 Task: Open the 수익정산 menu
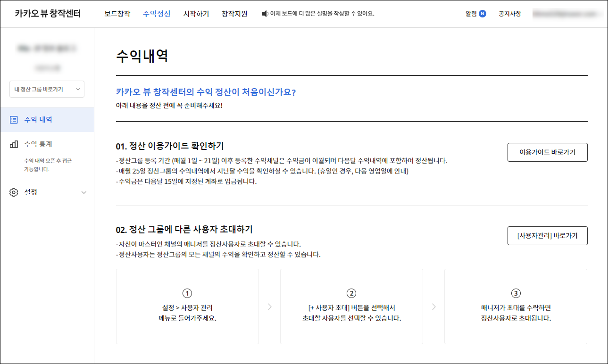[157, 14]
